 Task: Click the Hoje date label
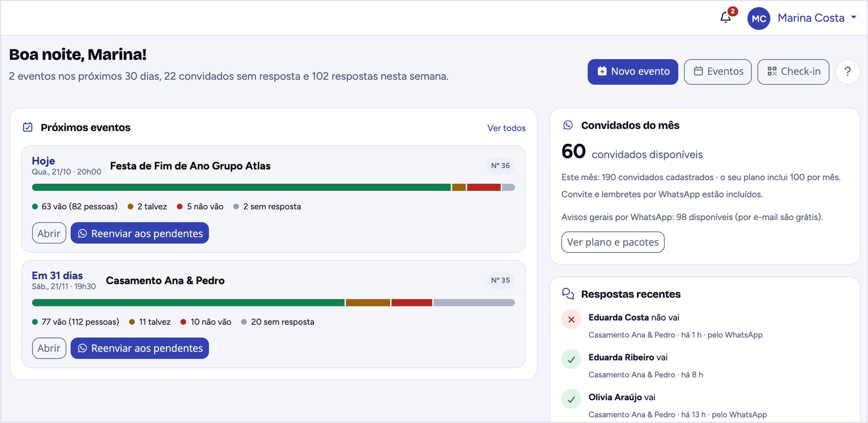click(43, 161)
